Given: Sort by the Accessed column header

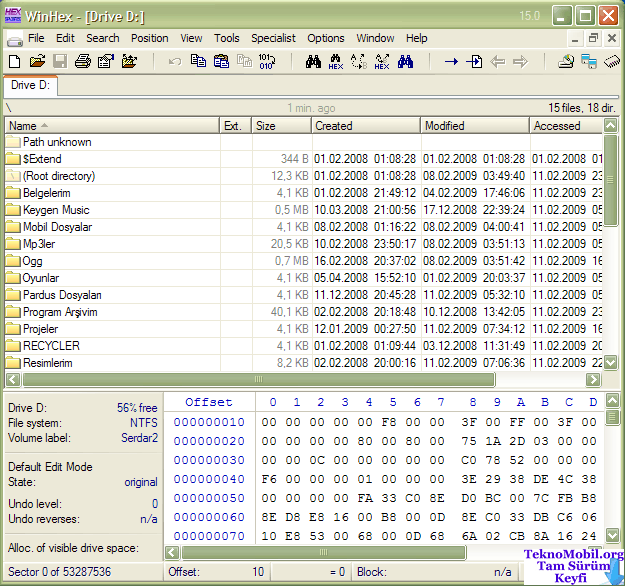Looking at the screenshot, I should pos(566,126).
